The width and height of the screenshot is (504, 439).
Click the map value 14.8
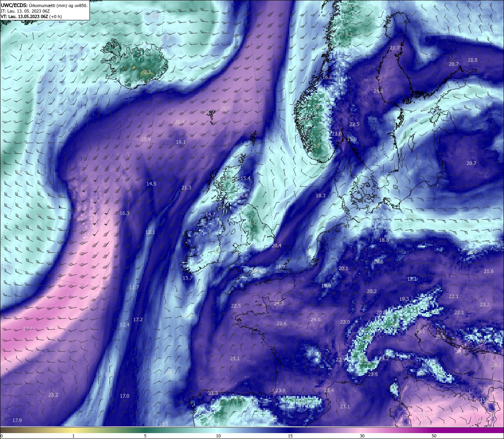point(243,196)
